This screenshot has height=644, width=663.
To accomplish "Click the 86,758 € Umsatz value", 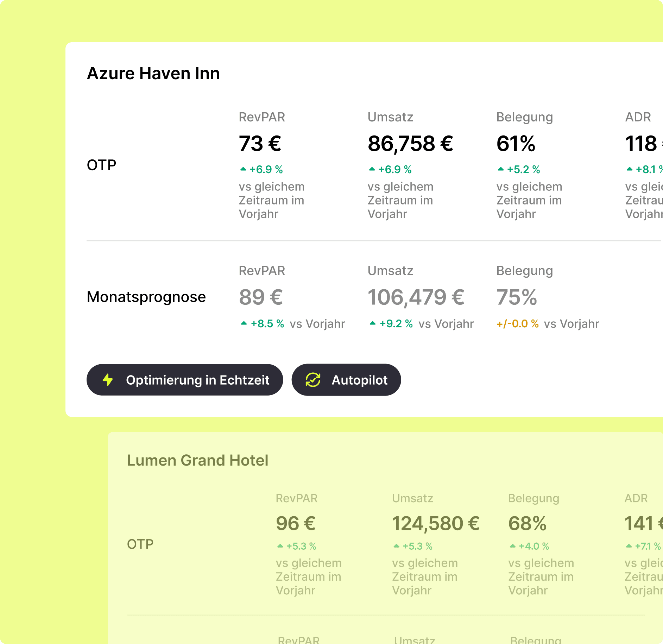I will tap(410, 144).
